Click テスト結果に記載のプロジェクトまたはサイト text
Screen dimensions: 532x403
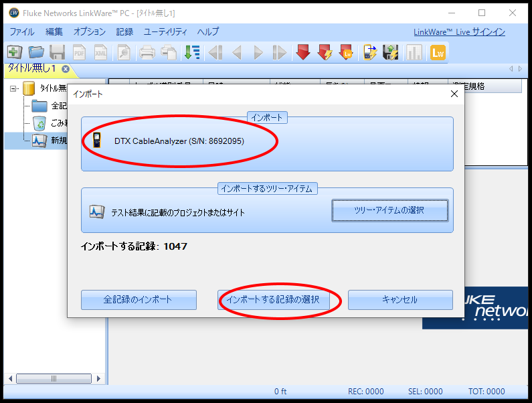(x=178, y=212)
